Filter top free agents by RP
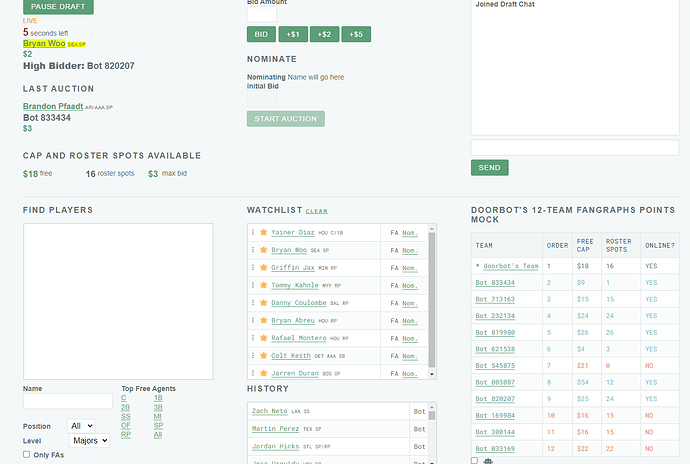690x464 pixels. tap(126, 435)
